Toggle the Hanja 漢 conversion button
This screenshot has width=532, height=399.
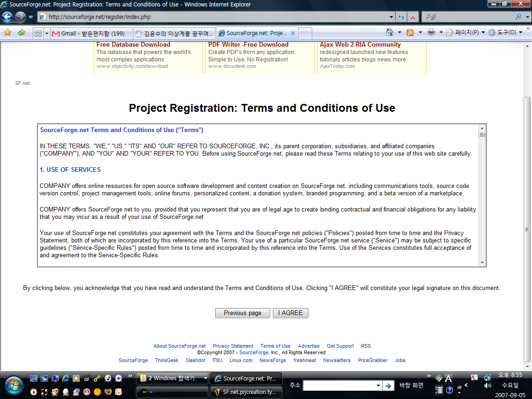point(439,390)
